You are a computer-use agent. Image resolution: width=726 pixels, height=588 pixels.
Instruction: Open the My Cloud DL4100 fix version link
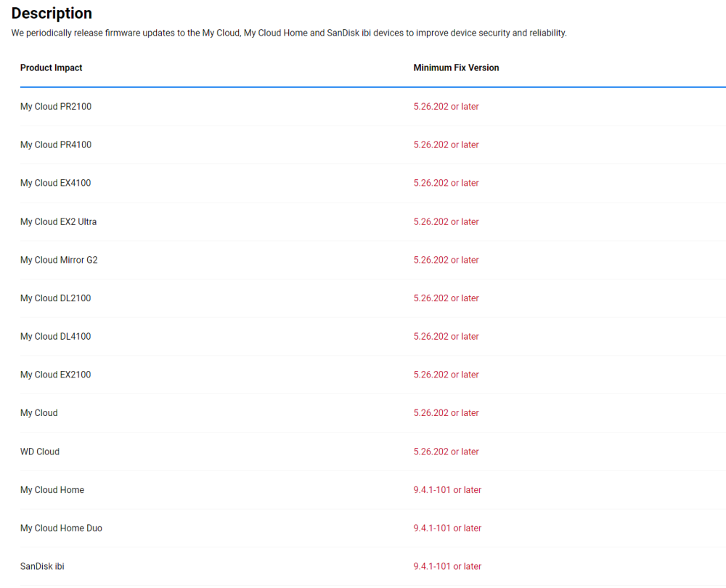[446, 337]
